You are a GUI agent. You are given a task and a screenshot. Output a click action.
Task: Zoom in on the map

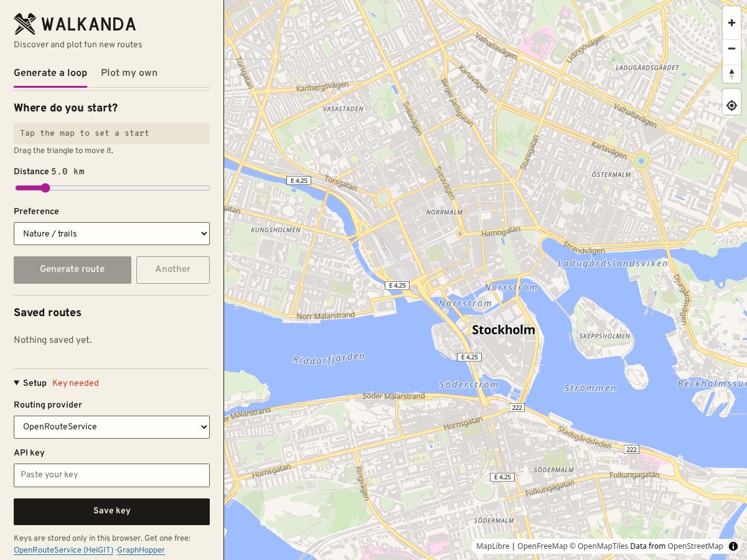point(731,23)
